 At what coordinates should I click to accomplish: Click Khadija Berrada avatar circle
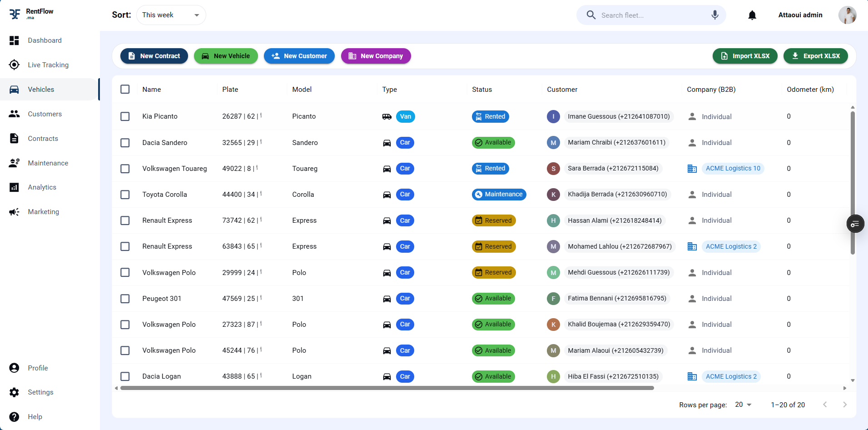[553, 195]
